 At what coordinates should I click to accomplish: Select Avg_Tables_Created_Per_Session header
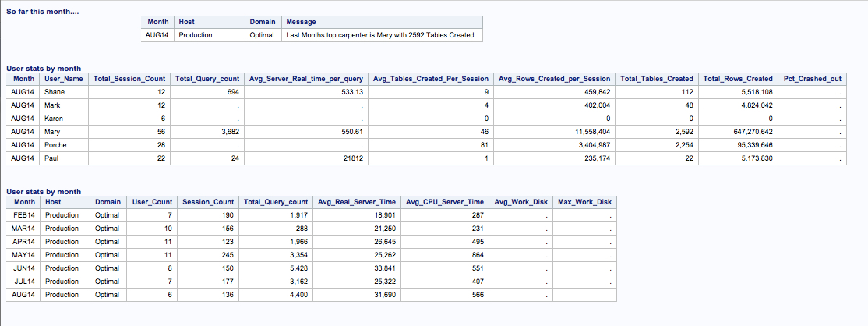(x=431, y=79)
